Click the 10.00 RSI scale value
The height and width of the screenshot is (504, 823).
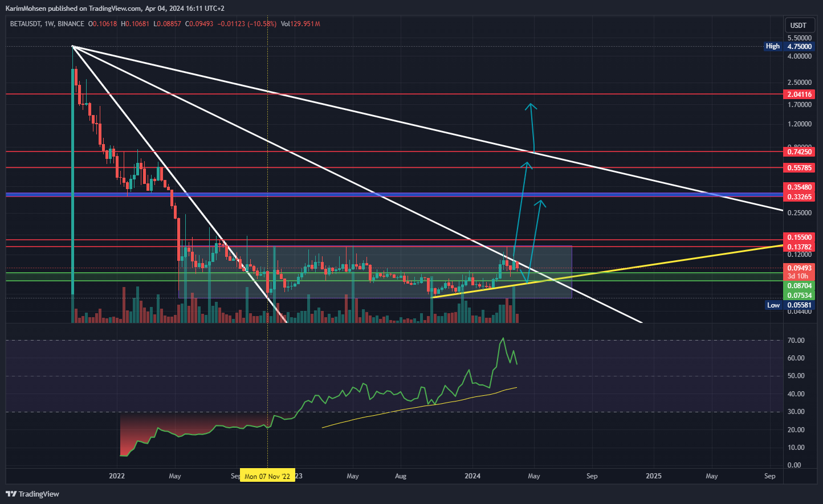click(796, 448)
